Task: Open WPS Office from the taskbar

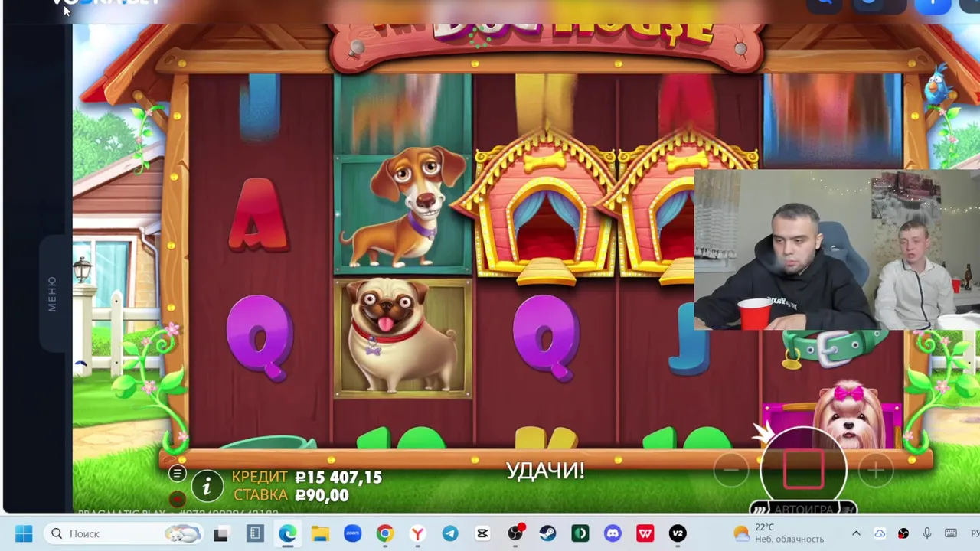Action: tap(645, 533)
